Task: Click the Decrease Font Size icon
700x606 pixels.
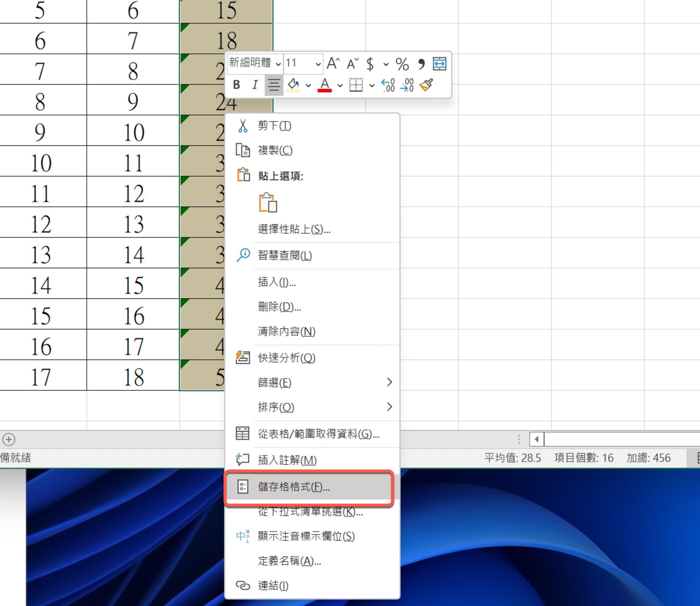Action: coord(353,63)
